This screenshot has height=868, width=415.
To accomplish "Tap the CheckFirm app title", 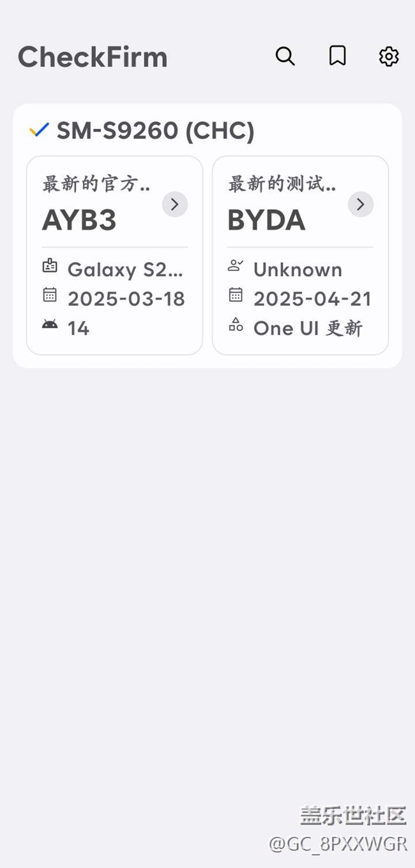I will (93, 57).
